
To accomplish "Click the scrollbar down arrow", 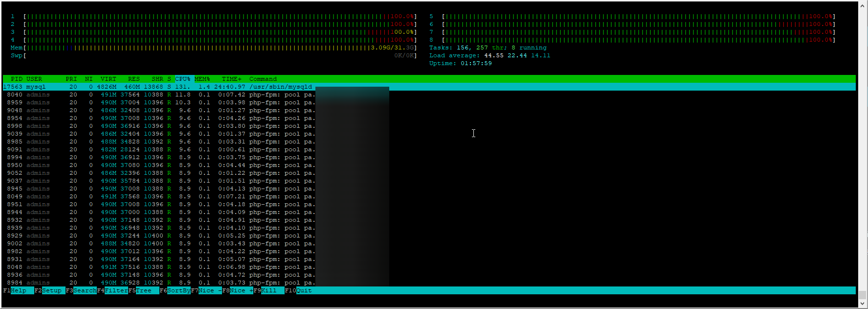I will point(863,304).
